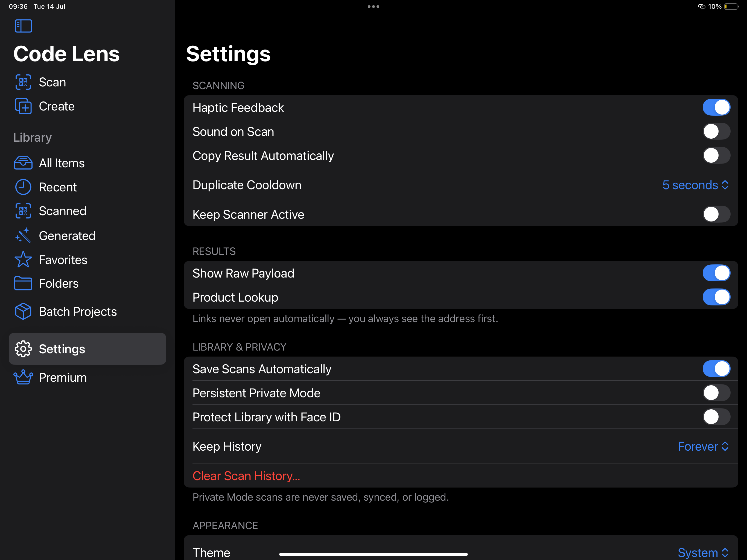Viewport: 747px width, 560px height.
Task: Open Scan in the sidebar
Action: [87, 82]
